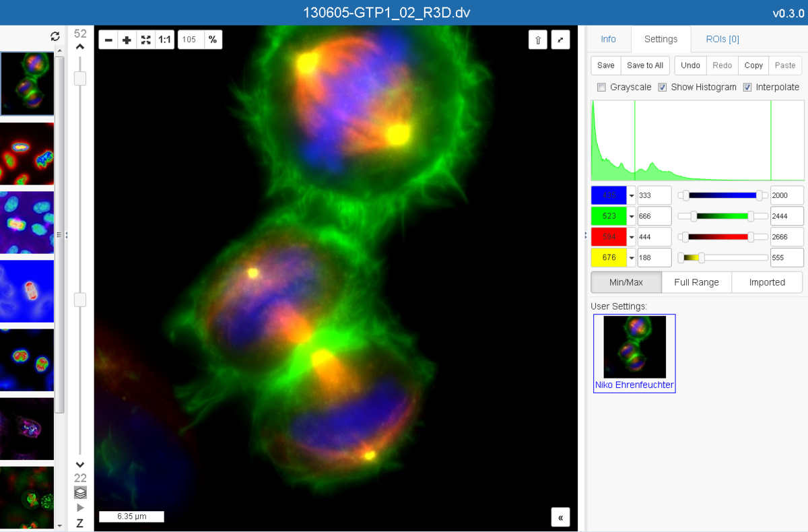Zoom out with the minus button

pyautogui.click(x=108, y=40)
